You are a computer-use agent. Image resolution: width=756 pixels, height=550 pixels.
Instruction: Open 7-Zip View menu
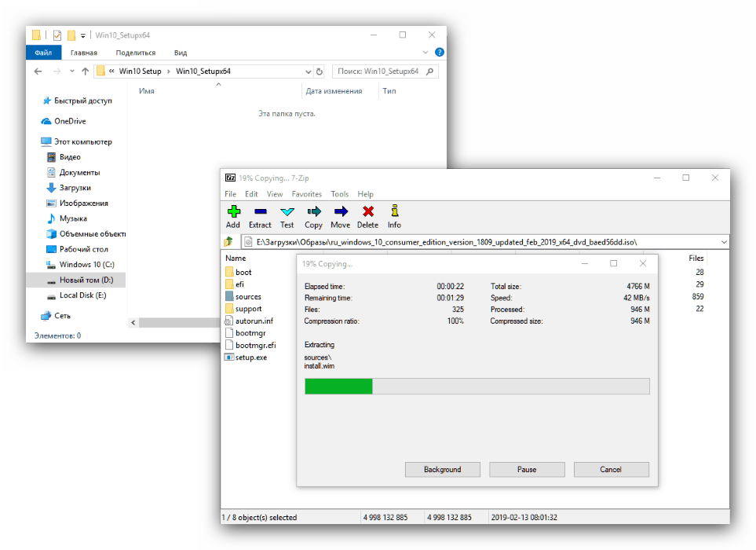(275, 194)
